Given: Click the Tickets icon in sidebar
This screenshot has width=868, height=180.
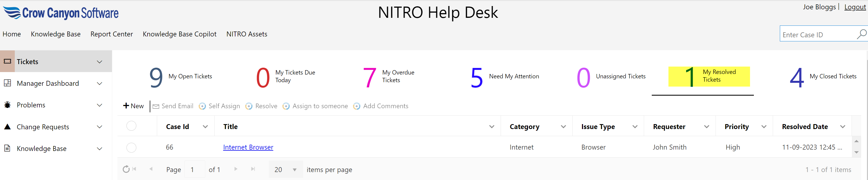Looking at the screenshot, I should point(7,61).
